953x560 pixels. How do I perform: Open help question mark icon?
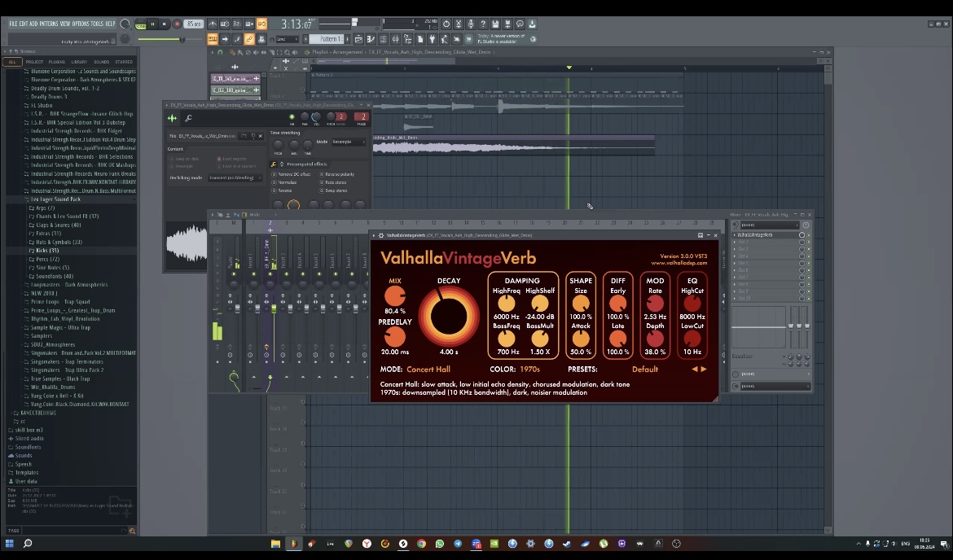click(x=483, y=24)
